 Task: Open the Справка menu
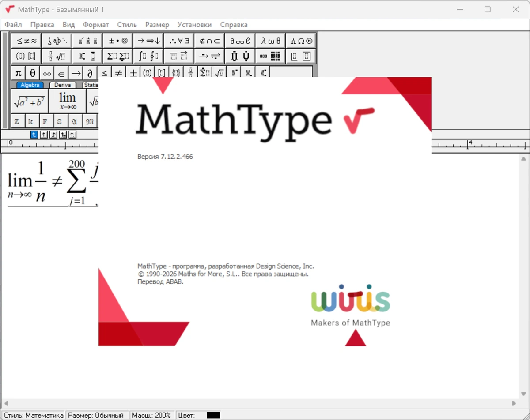click(x=234, y=25)
